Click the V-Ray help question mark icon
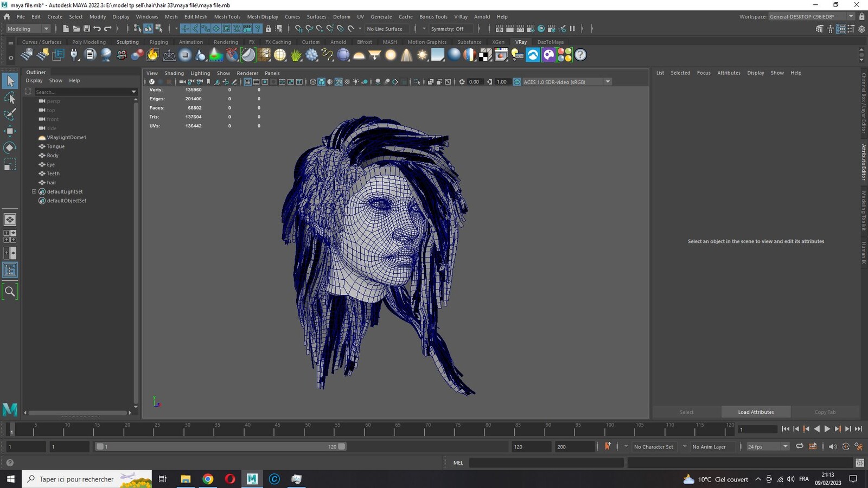868x488 pixels. [580, 55]
